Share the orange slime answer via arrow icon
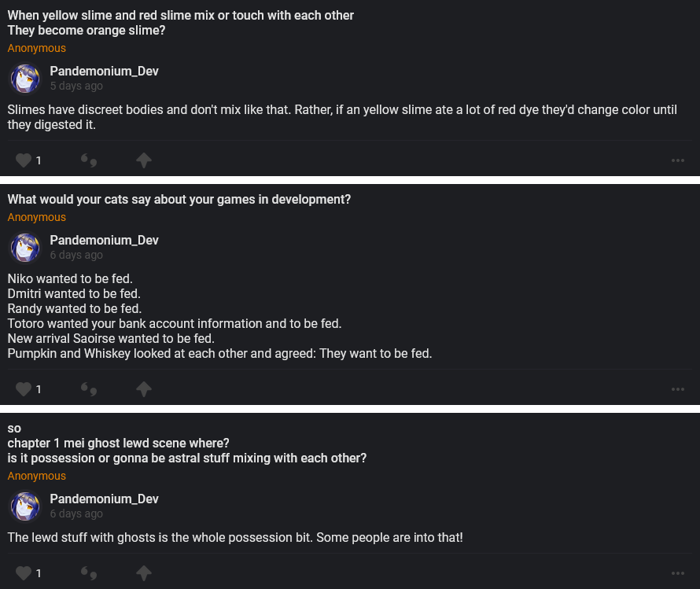 (143, 160)
